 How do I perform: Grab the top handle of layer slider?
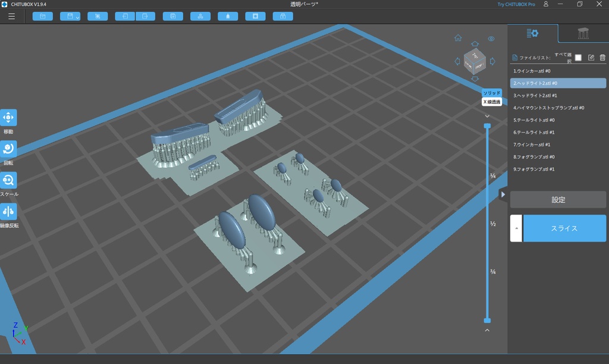coord(487,126)
